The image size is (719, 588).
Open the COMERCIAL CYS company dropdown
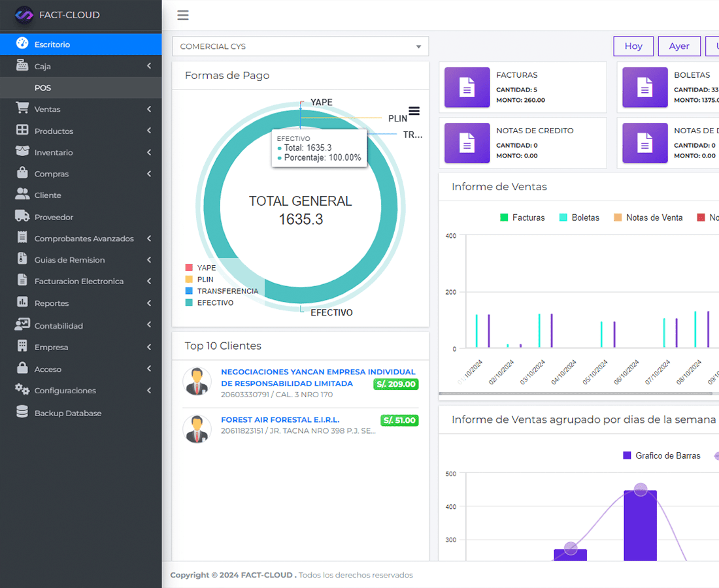click(300, 46)
